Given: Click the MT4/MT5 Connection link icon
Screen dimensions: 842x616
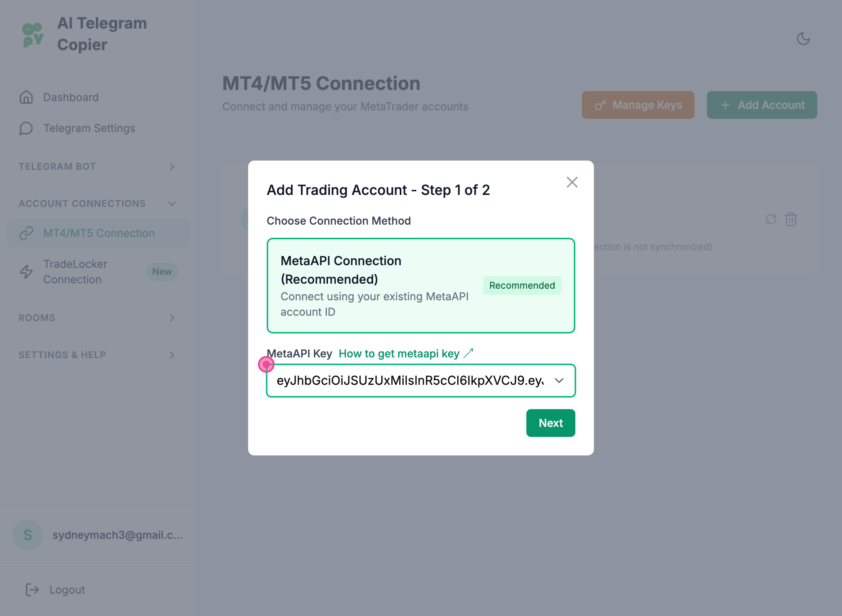Looking at the screenshot, I should tap(26, 233).
